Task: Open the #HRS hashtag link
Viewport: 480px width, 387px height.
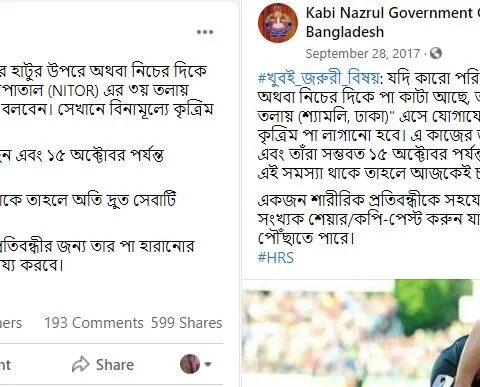Action: pyautogui.click(x=276, y=258)
